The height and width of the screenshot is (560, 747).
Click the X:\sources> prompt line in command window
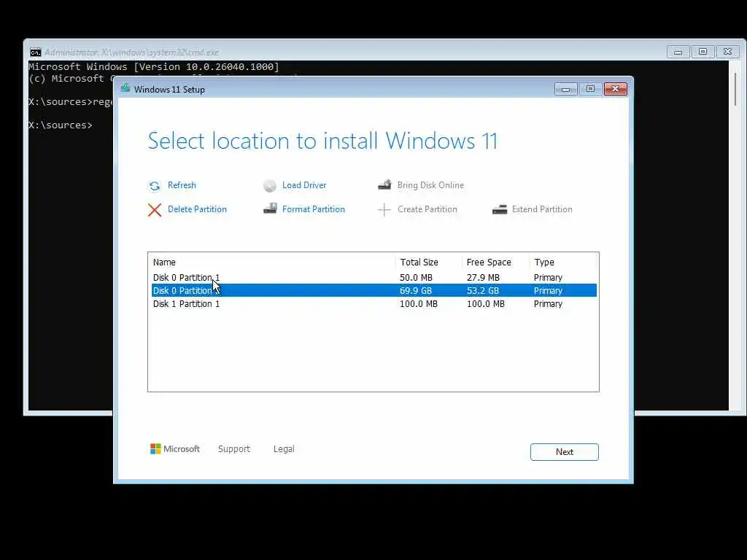click(61, 125)
